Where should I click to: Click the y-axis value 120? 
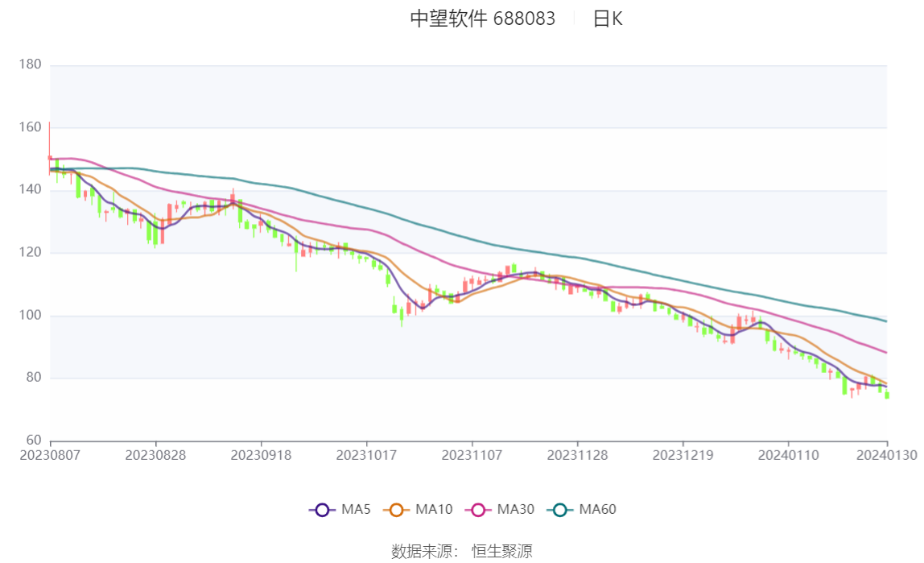[30, 252]
